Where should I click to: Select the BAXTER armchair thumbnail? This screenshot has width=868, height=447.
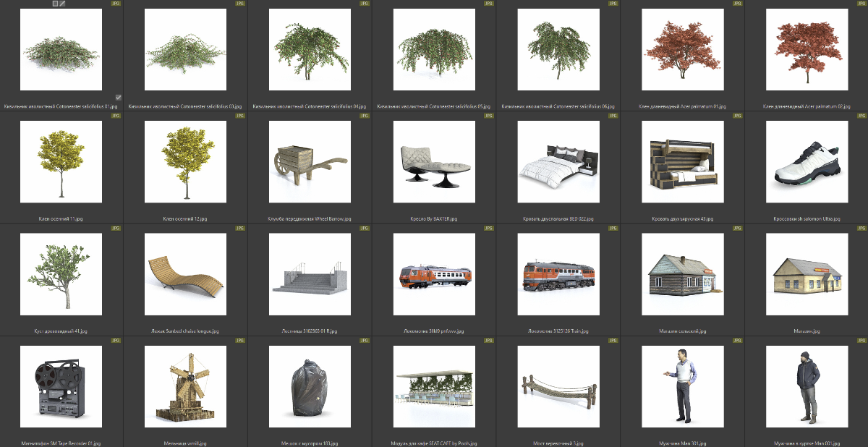click(434, 161)
